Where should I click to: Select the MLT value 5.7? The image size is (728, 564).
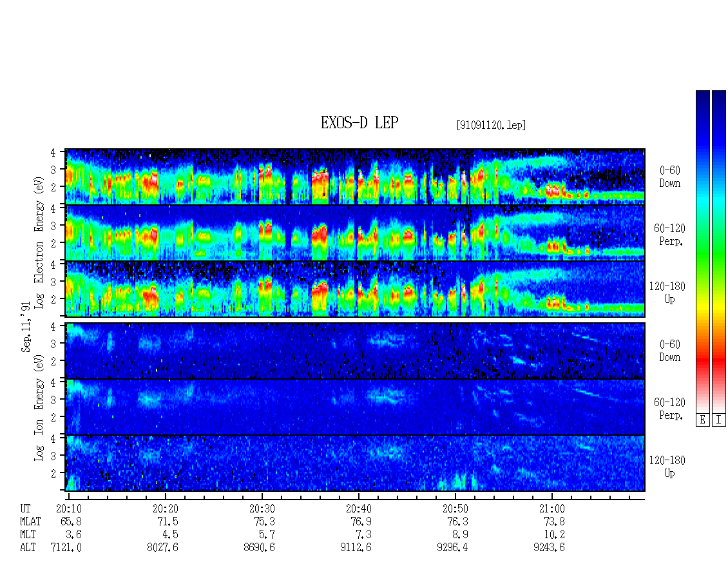point(267,535)
